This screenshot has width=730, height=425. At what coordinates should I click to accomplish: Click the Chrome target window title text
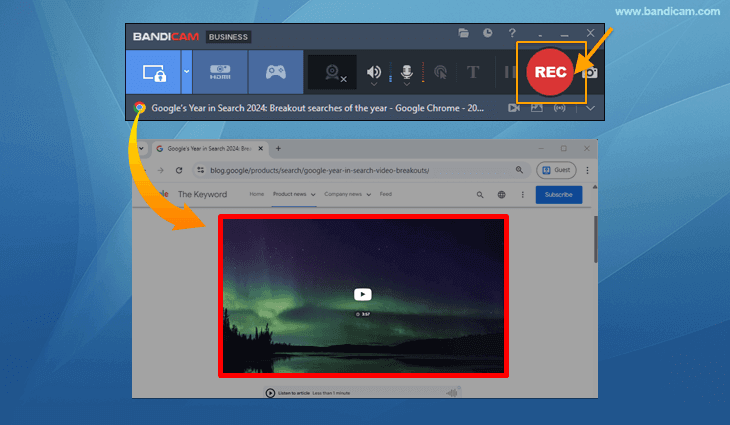(318, 108)
